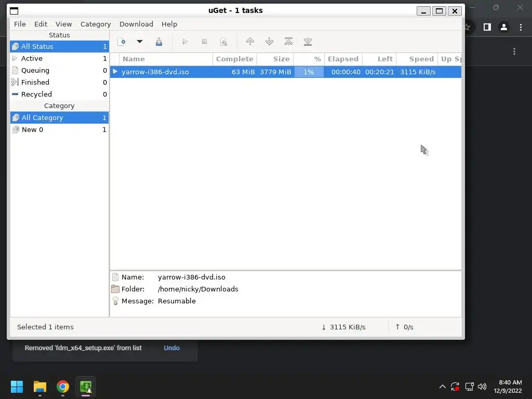
Task: Select the Recycled status filter
Action: point(59,94)
